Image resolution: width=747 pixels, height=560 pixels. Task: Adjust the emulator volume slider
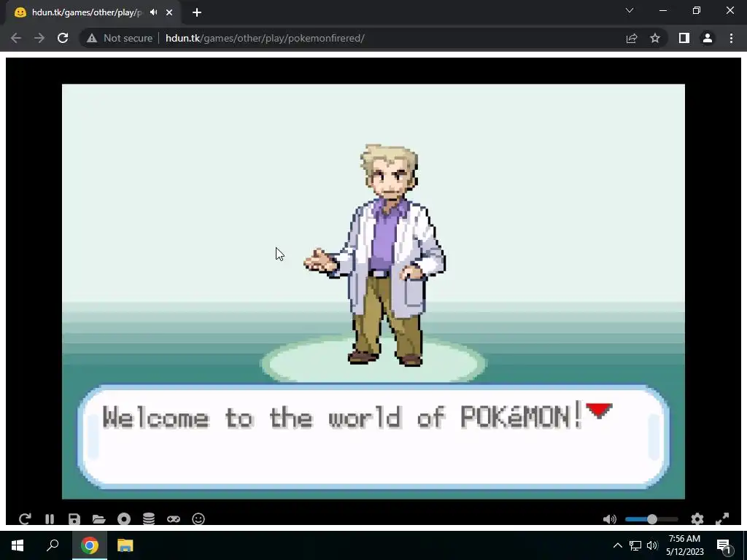click(x=651, y=519)
